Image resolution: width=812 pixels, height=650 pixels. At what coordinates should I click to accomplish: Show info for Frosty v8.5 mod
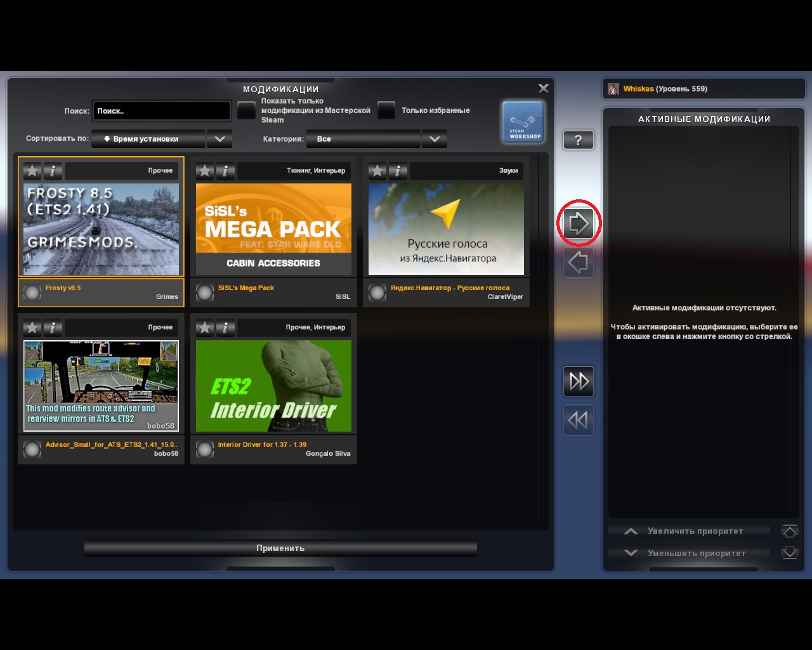coord(53,171)
